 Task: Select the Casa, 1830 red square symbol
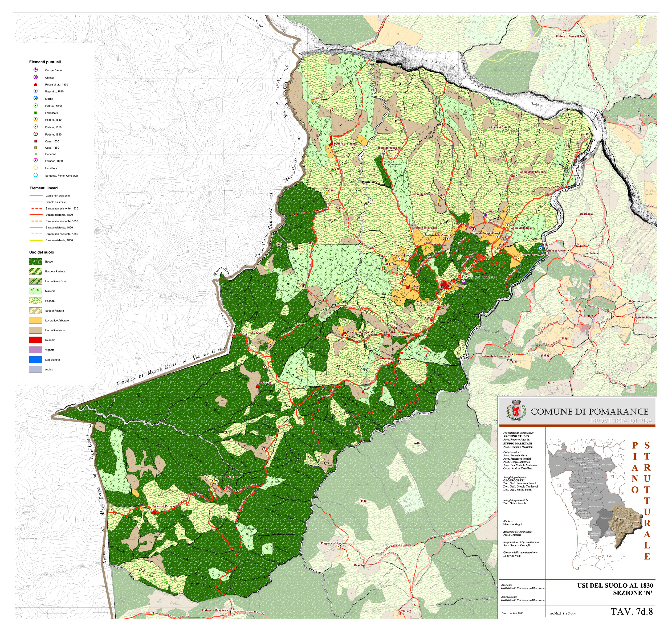(35, 141)
